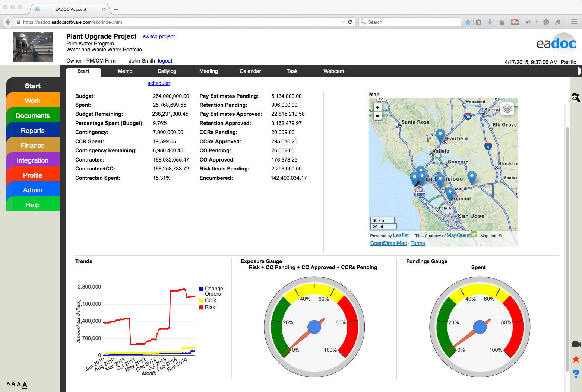Open the browser hamburger menu
Screen dimensions: 582x392
[x=574, y=22]
